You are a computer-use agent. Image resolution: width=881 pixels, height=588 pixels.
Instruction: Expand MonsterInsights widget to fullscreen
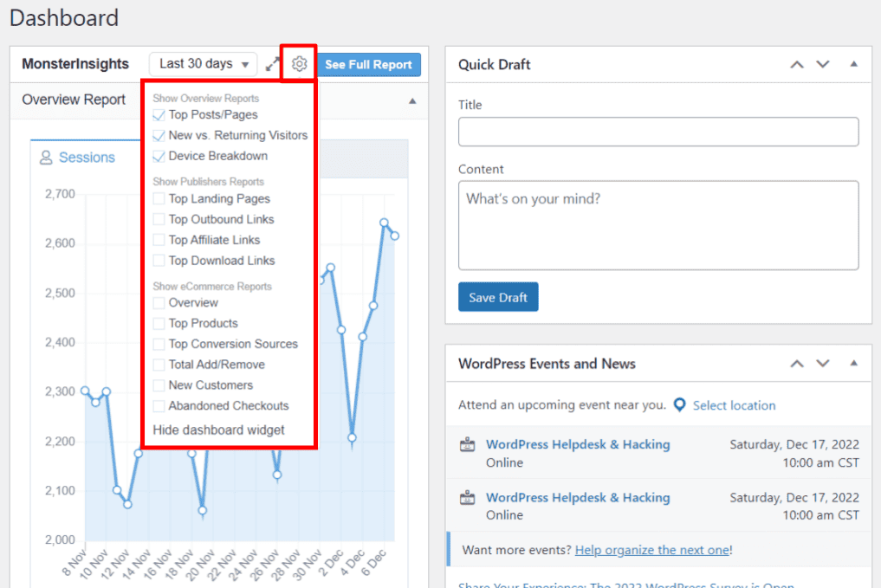click(x=273, y=65)
